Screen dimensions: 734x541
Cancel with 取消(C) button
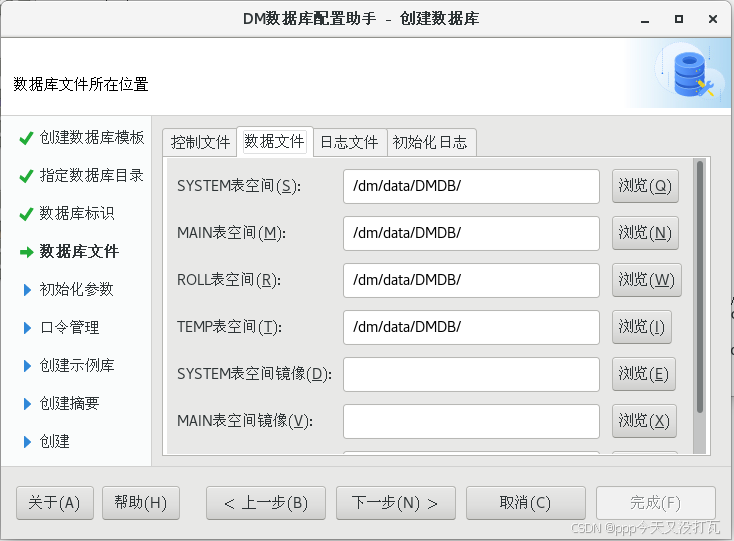[526, 503]
